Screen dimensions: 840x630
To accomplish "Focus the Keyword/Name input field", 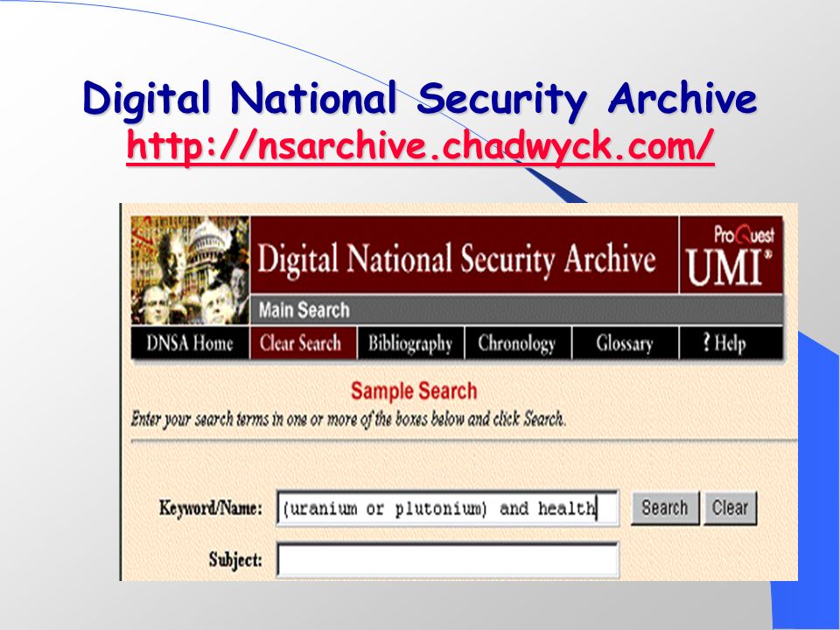I will [448, 507].
